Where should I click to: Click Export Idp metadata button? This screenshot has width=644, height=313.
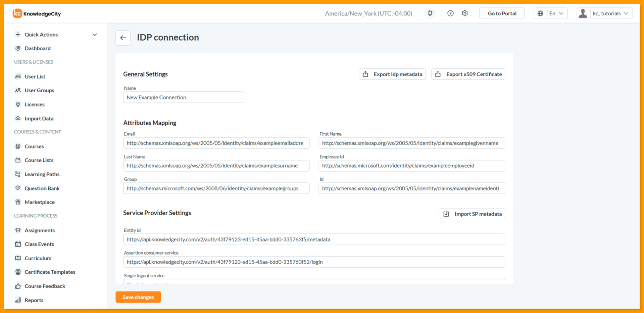point(392,74)
